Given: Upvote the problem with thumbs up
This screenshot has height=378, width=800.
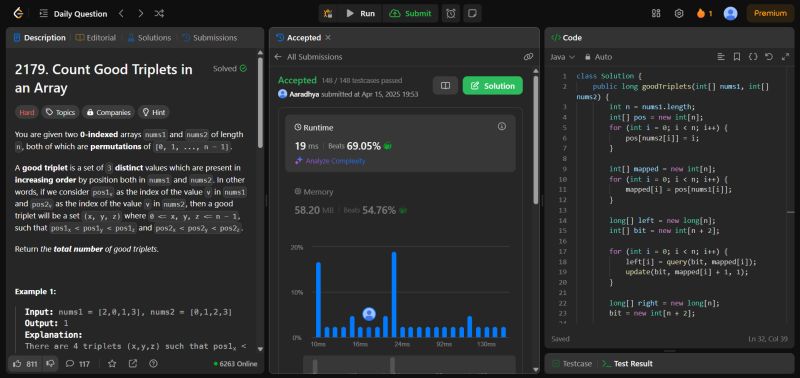Looking at the screenshot, I should (x=25, y=364).
